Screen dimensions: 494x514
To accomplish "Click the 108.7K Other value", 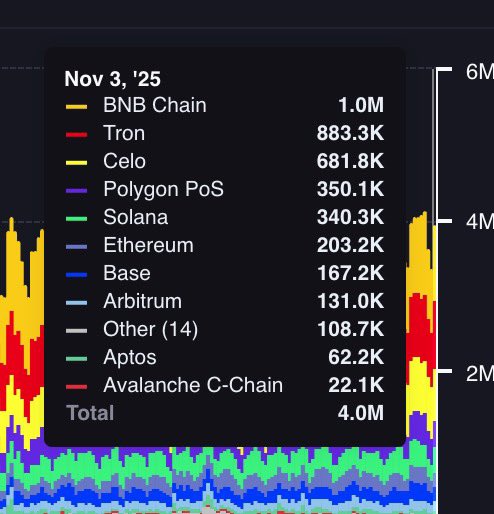I will (351, 329).
